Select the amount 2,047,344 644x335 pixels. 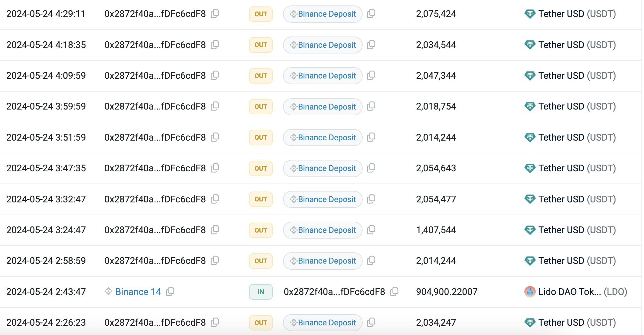[436, 76]
